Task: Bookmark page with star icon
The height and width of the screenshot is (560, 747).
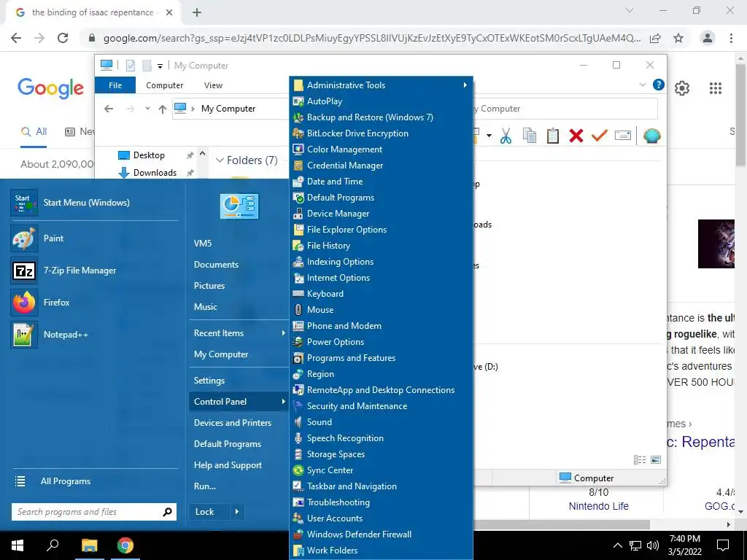Action: coord(678,38)
